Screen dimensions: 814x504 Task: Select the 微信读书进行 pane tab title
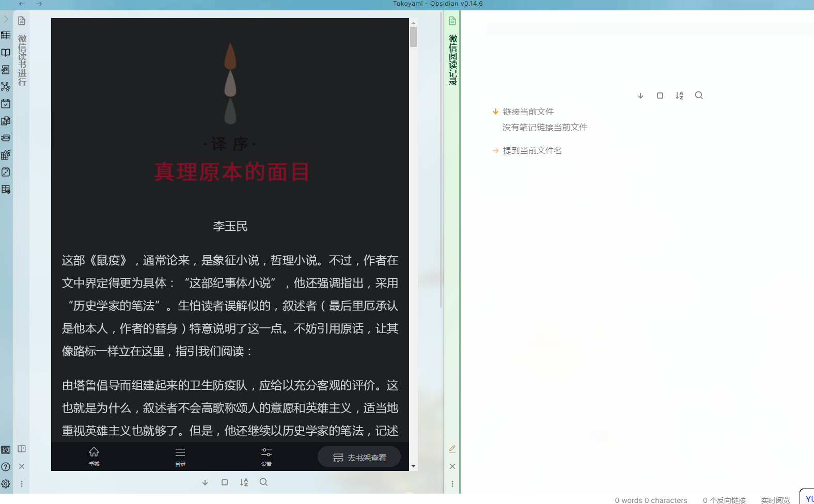click(22, 60)
